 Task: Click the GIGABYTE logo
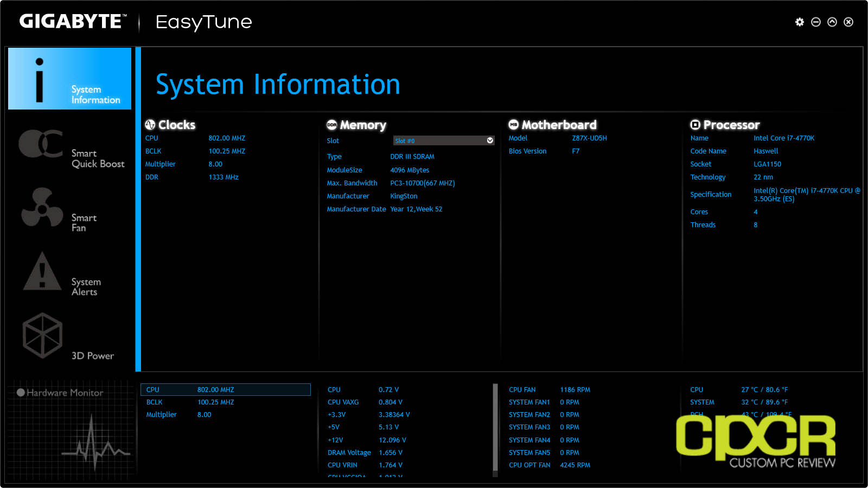tap(73, 22)
